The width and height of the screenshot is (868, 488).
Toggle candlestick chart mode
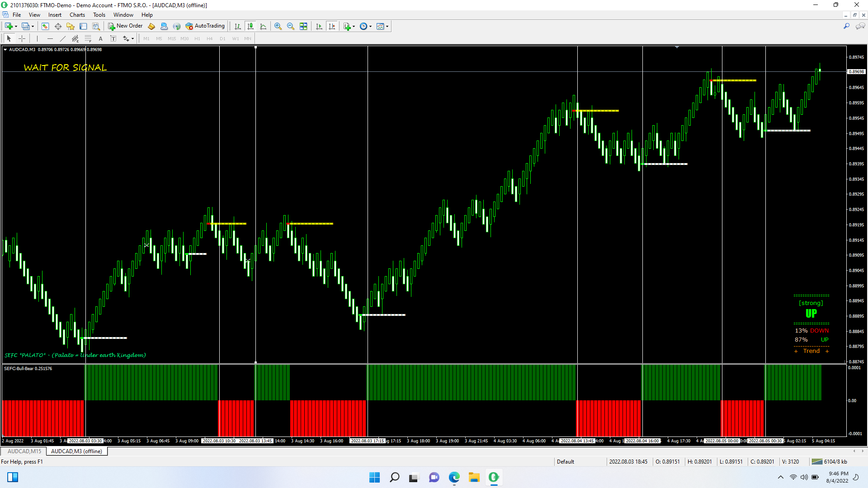click(x=250, y=26)
